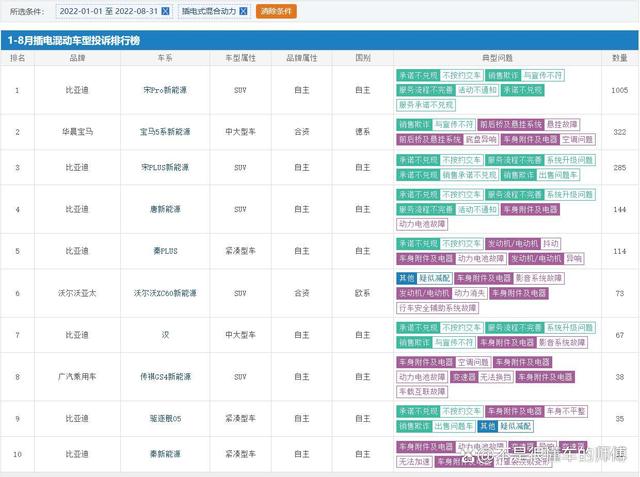
Task: Click the 车型属性 column header
Action: pyautogui.click(x=240, y=58)
